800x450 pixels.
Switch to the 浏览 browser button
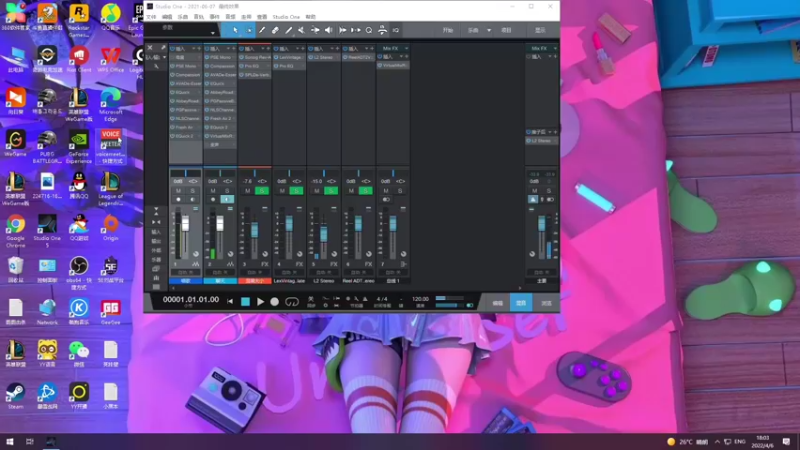546,303
